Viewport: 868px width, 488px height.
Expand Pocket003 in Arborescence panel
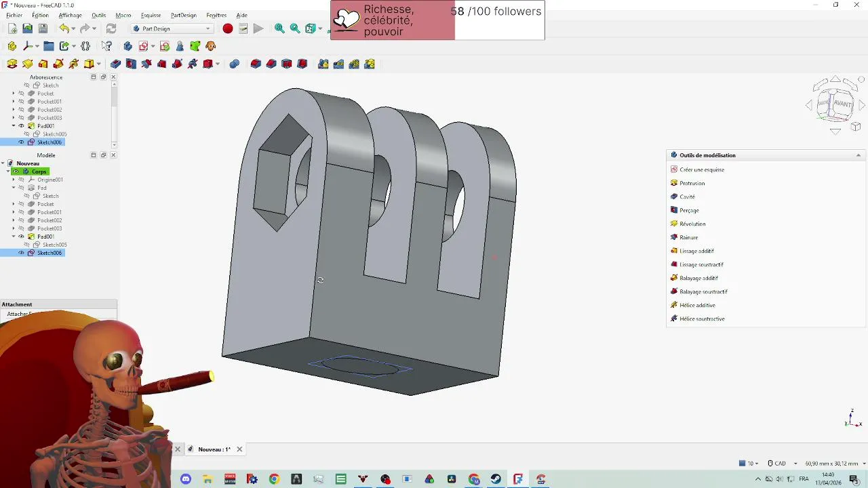click(x=14, y=118)
